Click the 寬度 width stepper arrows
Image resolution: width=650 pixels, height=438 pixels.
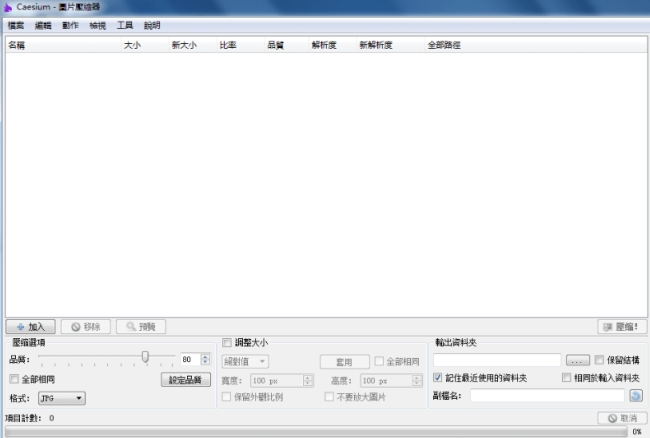tap(308, 380)
